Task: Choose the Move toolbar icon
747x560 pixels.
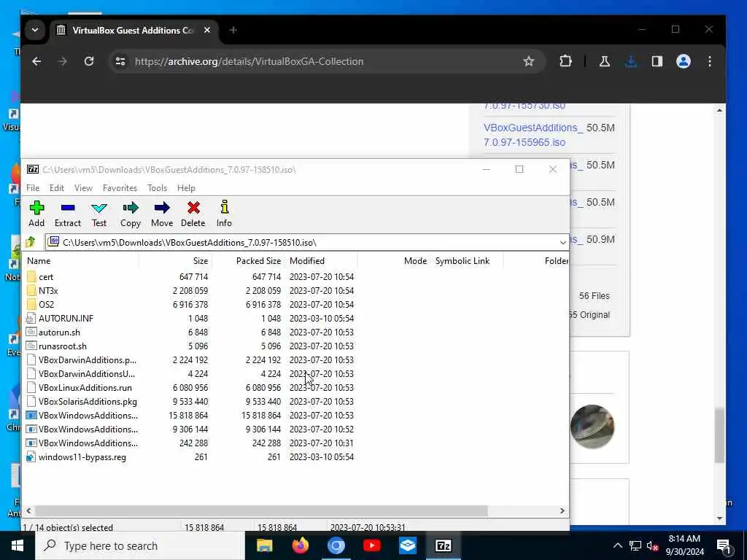Action: [x=162, y=214]
